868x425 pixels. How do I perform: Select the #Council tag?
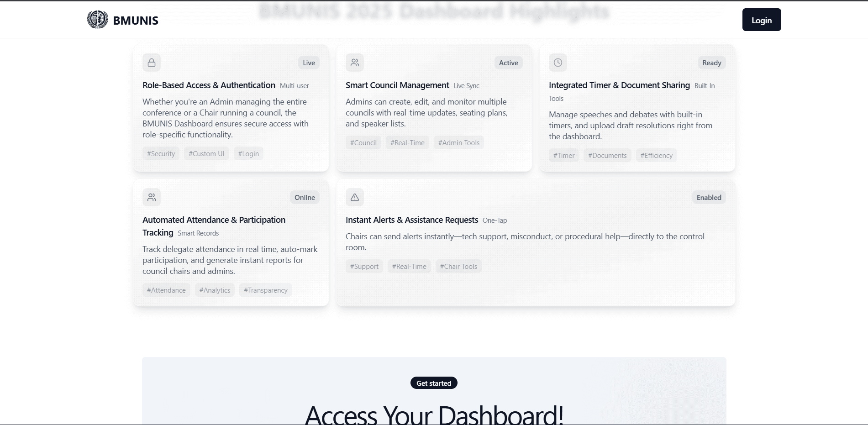363,142
